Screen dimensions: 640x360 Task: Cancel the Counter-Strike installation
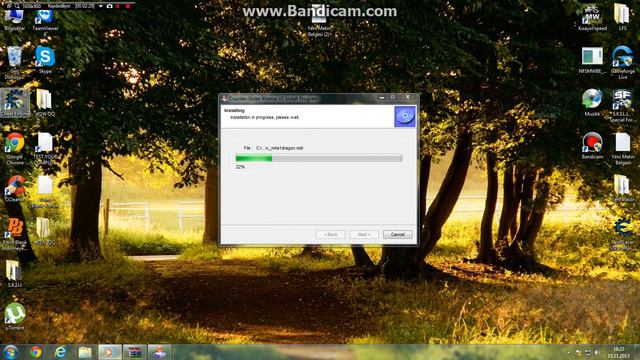[x=398, y=234]
